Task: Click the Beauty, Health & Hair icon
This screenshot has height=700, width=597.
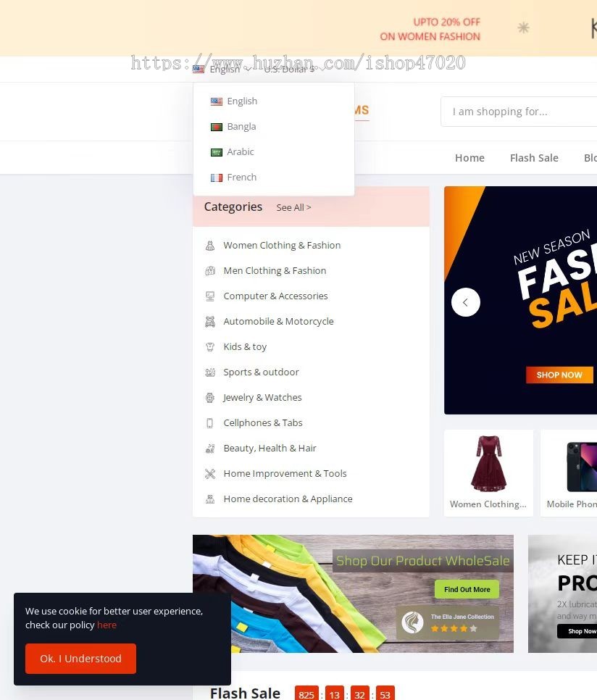Action: click(x=209, y=449)
